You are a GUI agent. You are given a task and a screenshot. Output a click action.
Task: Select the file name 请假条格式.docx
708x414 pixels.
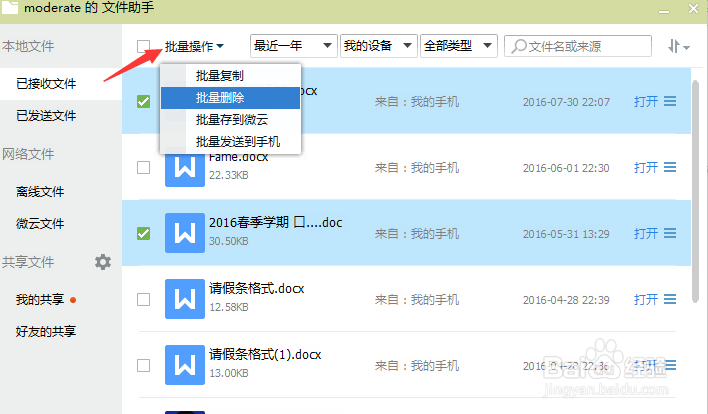[256, 288]
